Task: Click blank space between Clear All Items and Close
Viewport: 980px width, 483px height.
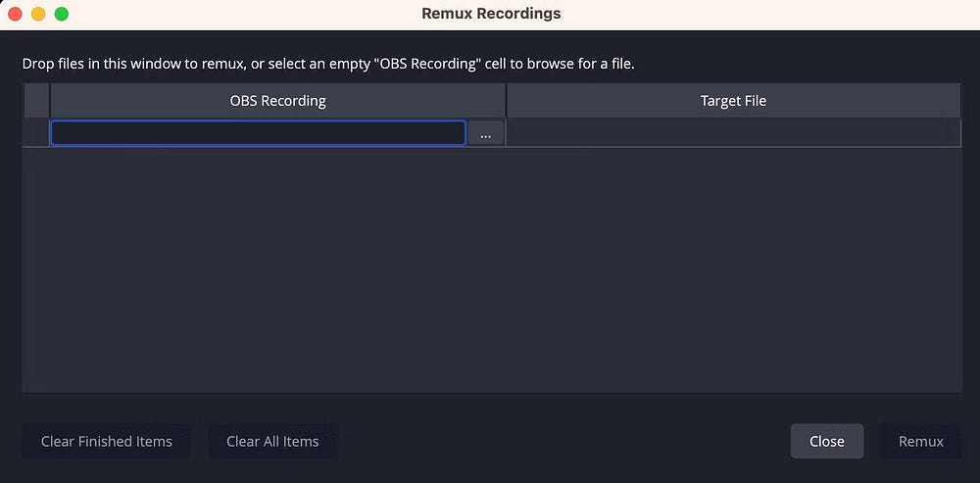Action: click(x=563, y=442)
